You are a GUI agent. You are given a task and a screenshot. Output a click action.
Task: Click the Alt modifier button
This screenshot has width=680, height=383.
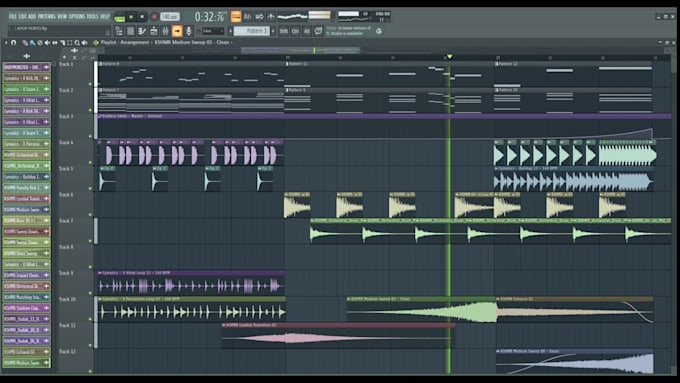point(307,31)
